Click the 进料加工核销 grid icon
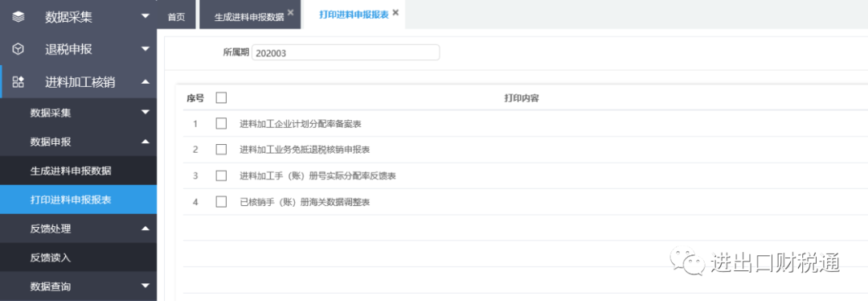 coord(18,82)
